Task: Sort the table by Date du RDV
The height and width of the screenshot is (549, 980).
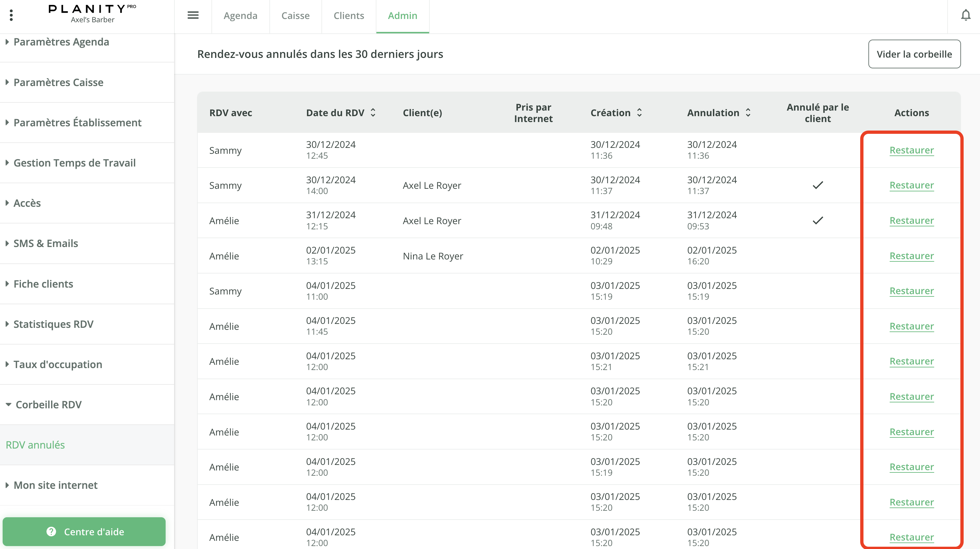Action: [x=372, y=113]
